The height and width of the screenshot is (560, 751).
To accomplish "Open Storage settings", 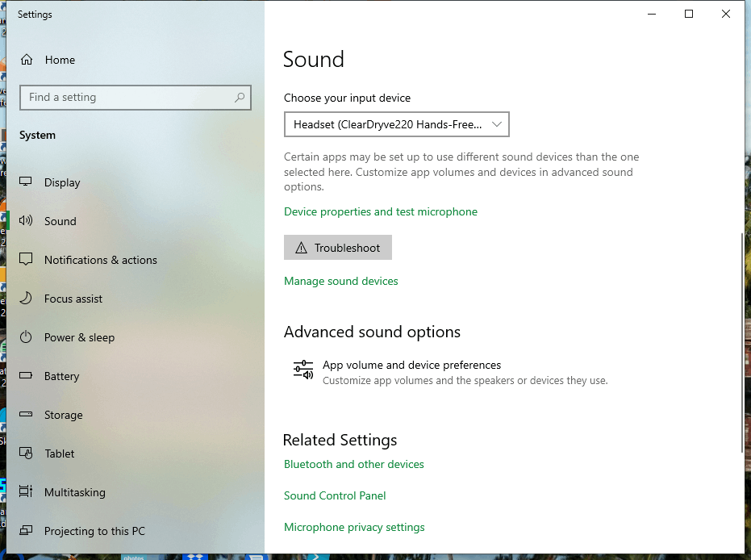I will (136, 416).
